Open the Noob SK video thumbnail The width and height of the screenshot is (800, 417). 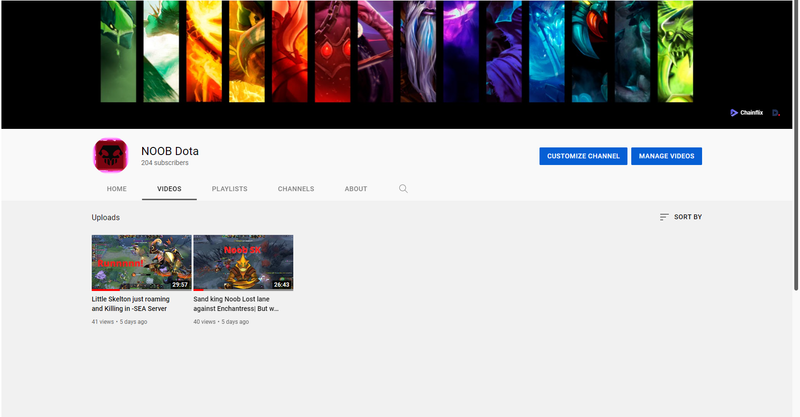243,262
